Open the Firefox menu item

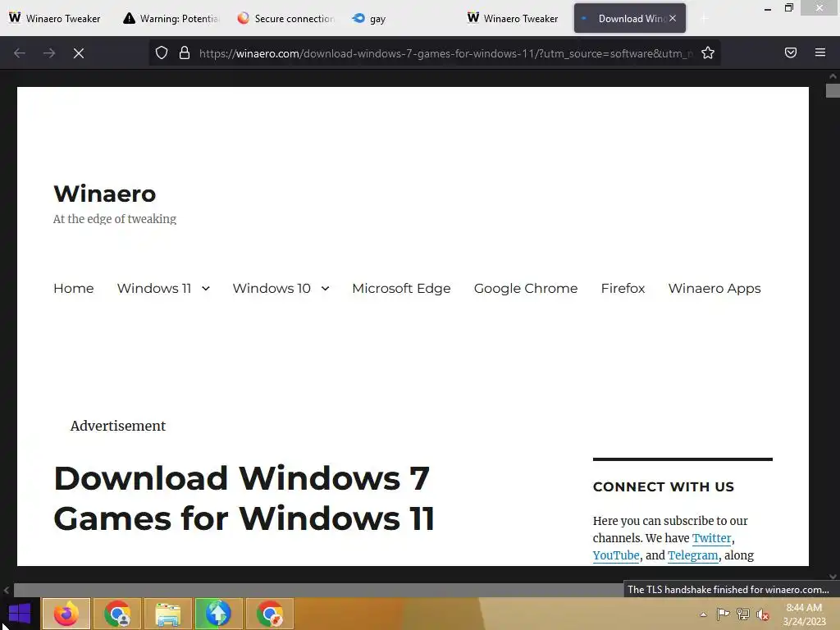(x=623, y=288)
